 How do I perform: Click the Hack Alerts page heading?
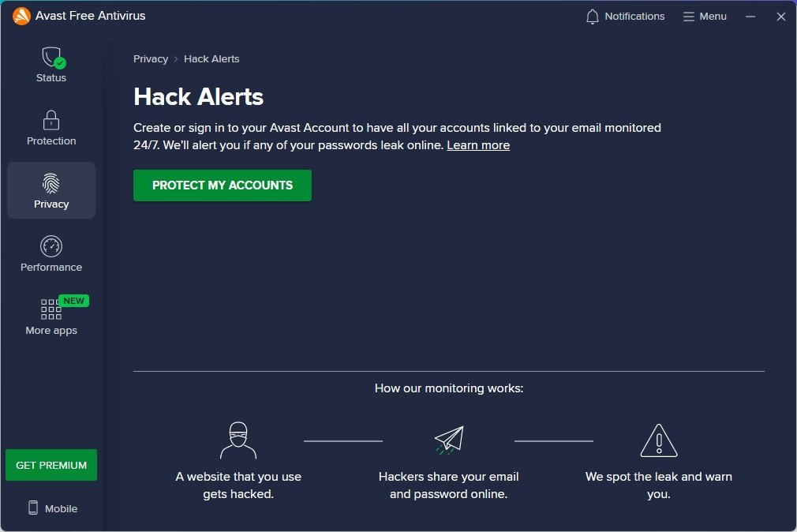pos(198,96)
